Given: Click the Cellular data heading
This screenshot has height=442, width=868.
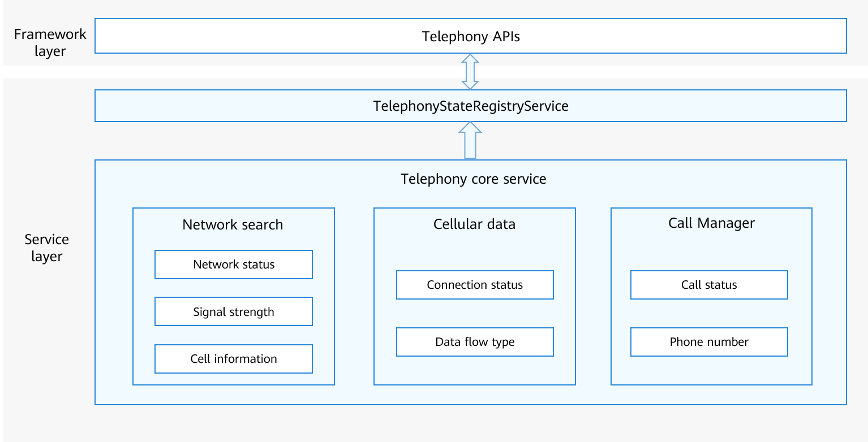Looking at the screenshot, I should 474,224.
